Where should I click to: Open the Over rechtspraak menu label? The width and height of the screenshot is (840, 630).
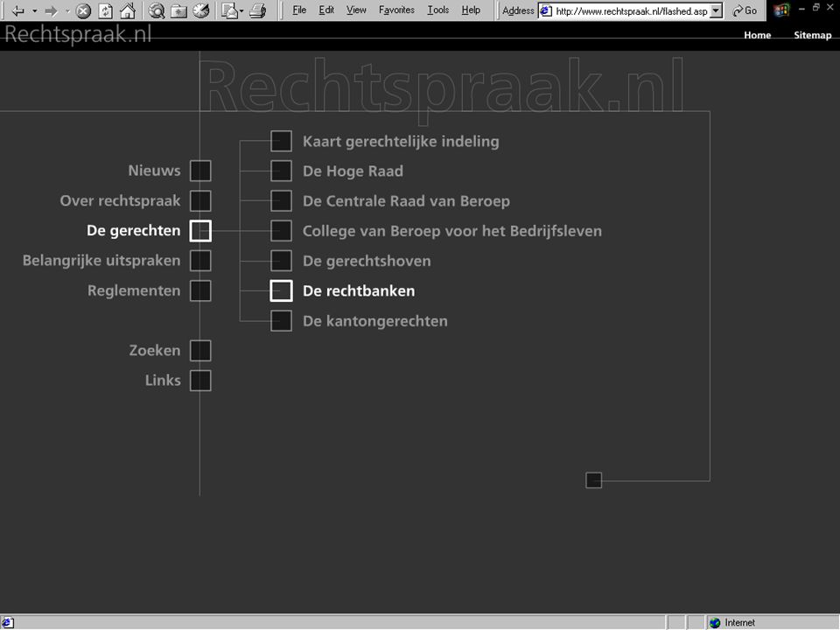120,201
